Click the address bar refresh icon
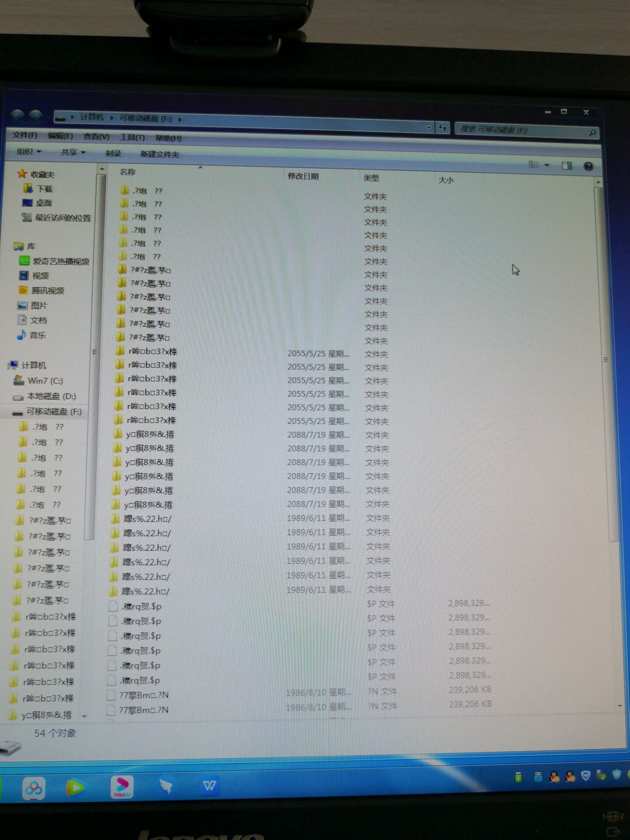The width and height of the screenshot is (630, 840). [443, 128]
